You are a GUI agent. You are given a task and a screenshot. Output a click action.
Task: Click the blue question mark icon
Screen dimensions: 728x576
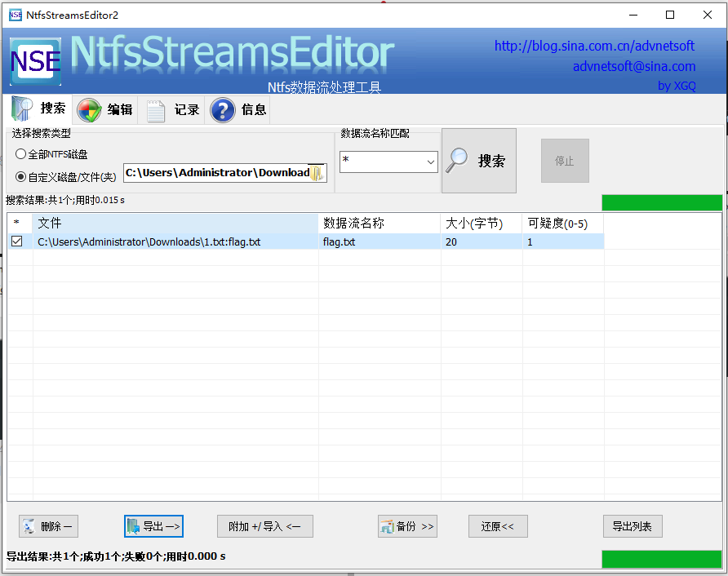[223, 110]
